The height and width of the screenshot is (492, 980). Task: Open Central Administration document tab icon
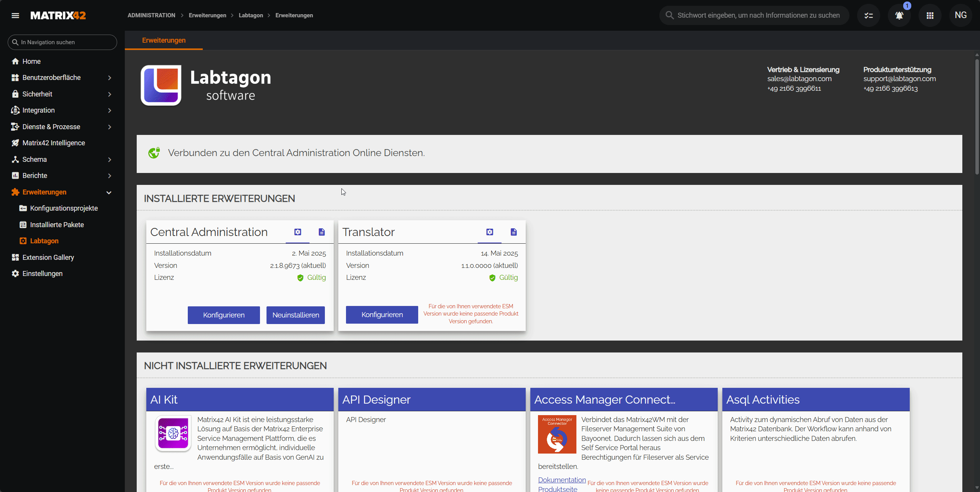tap(322, 232)
